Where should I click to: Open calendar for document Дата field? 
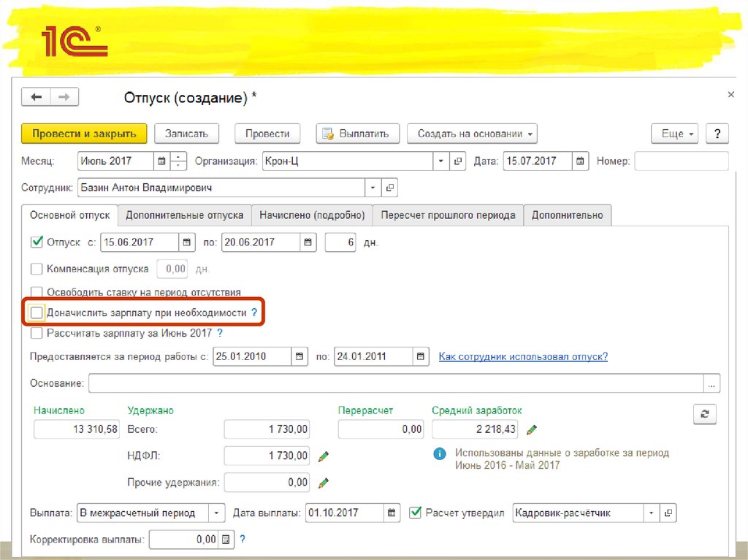click(580, 161)
